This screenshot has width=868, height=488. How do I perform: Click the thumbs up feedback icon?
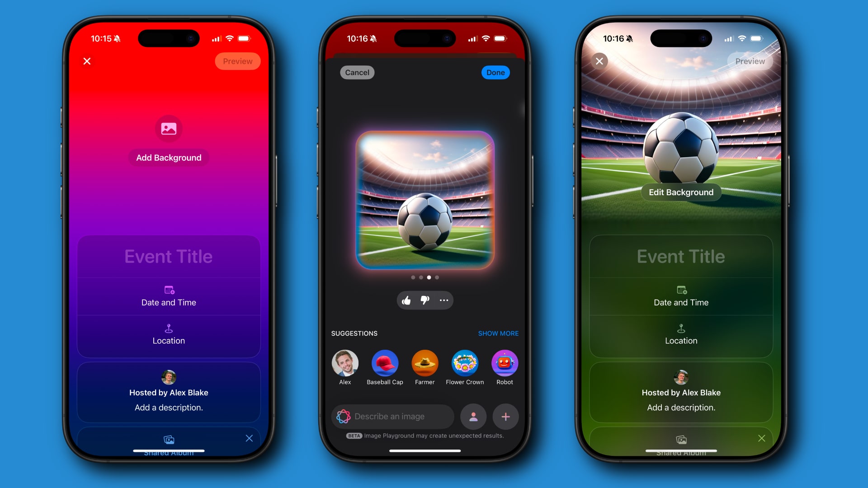[x=406, y=300]
